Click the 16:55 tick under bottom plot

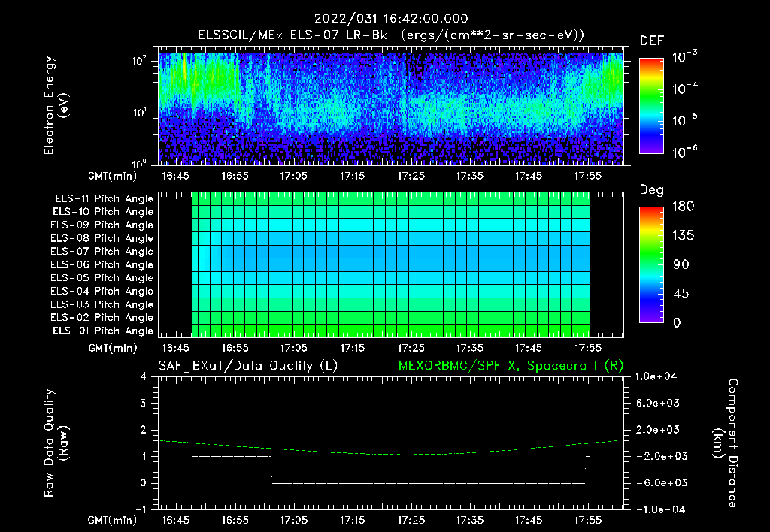[235, 520]
